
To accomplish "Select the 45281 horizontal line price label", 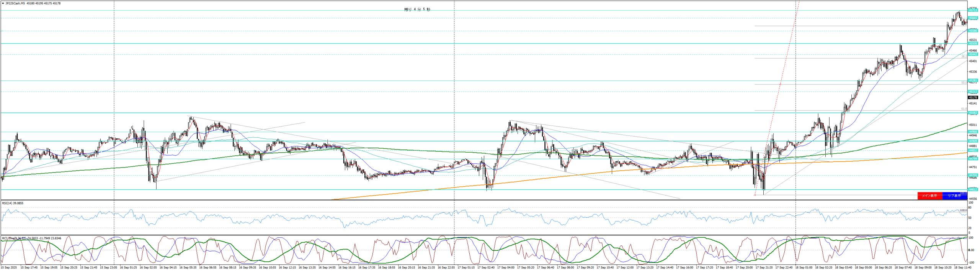I will point(973,80).
